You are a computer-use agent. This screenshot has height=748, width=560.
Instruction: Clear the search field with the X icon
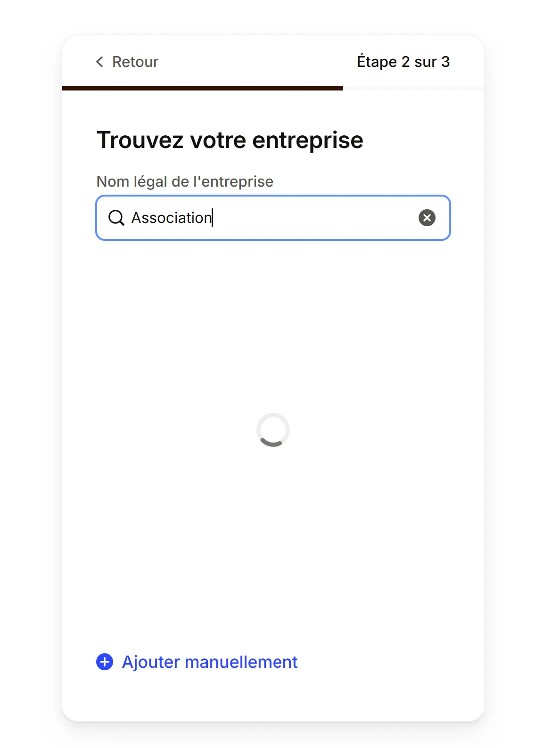pos(427,218)
